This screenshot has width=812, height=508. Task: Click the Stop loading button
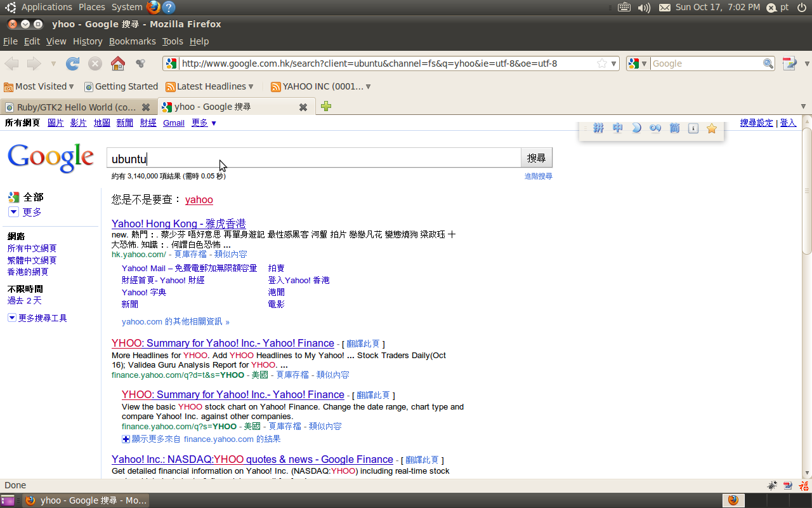click(x=95, y=63)
